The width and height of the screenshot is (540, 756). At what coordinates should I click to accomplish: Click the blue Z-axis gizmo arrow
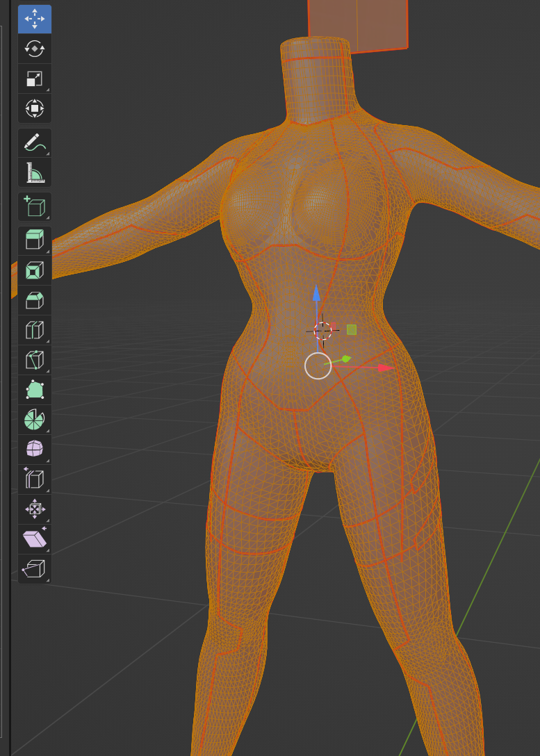[x=317, y=293]
